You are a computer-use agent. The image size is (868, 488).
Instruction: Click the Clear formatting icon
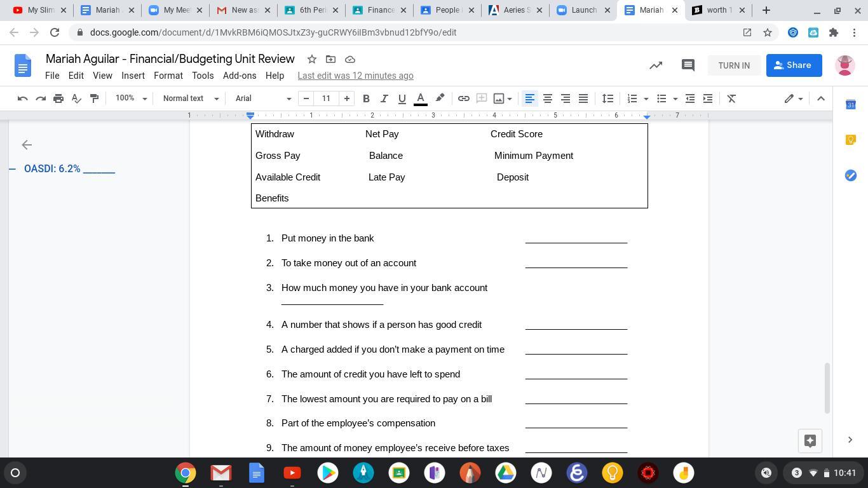click(731, 98)
